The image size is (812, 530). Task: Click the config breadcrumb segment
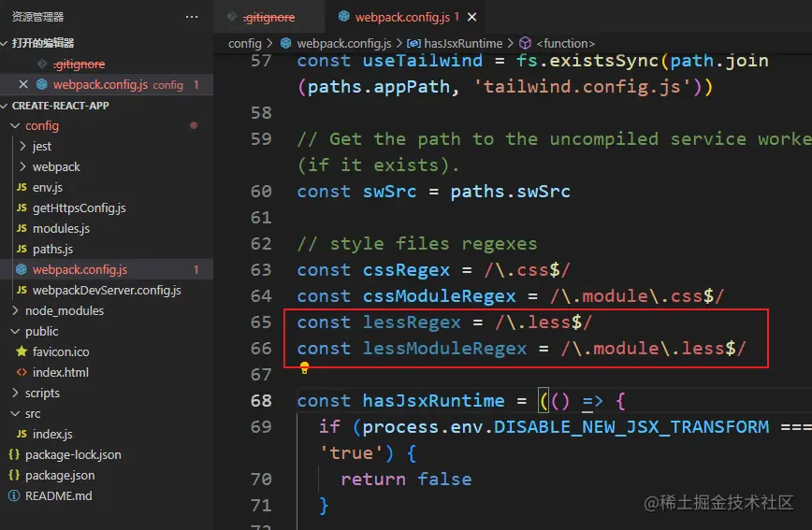coord(244,44)
